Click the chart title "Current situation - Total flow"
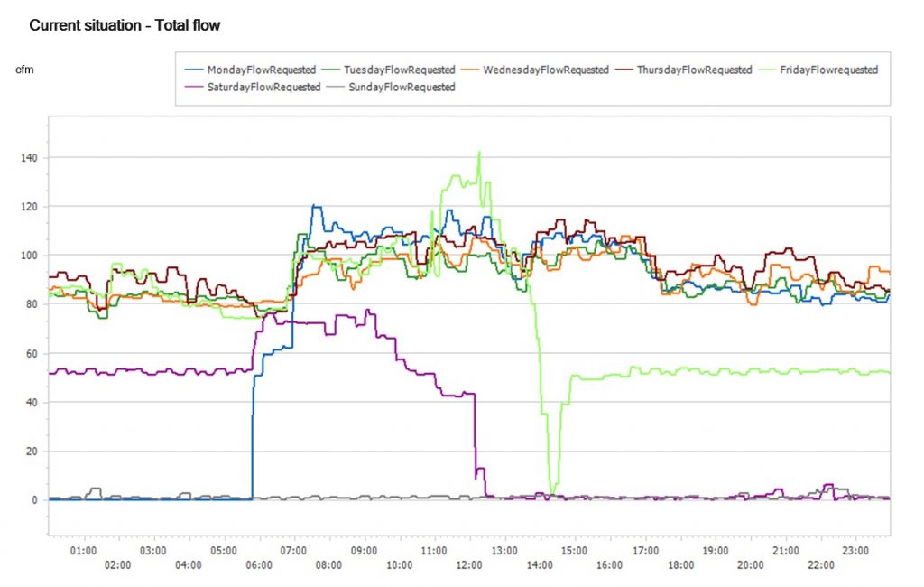This screenshot has width=924, height=587. coord(125,25)
